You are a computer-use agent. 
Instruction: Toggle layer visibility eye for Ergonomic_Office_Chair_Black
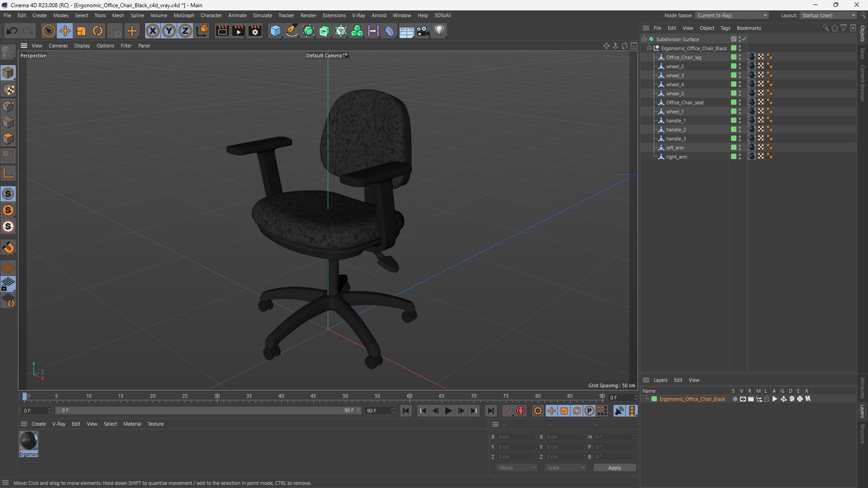pos(743,399)
